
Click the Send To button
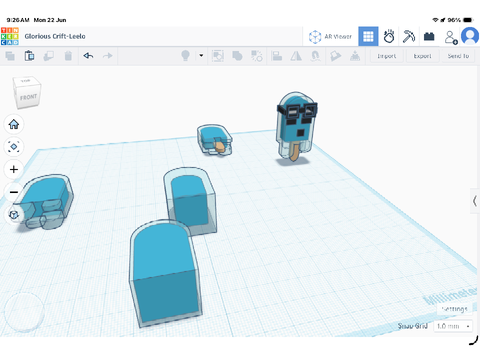pyautogui.click(x=458, y=56)
